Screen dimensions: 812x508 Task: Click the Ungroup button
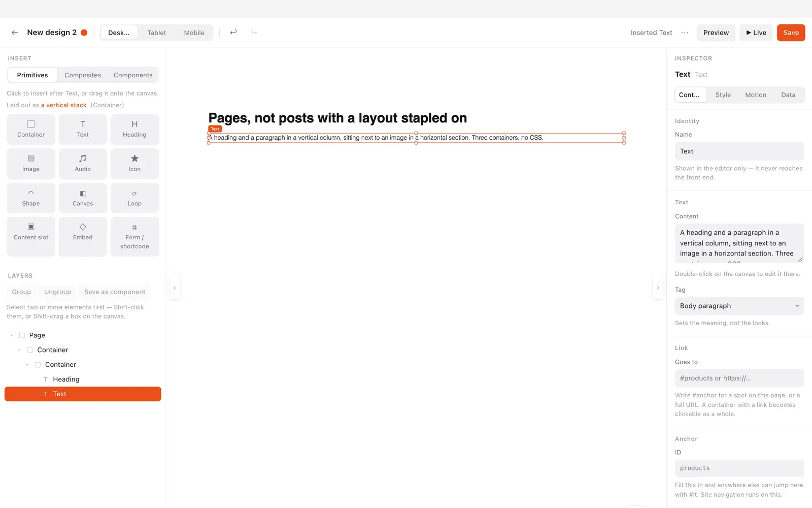coord(57,292)
